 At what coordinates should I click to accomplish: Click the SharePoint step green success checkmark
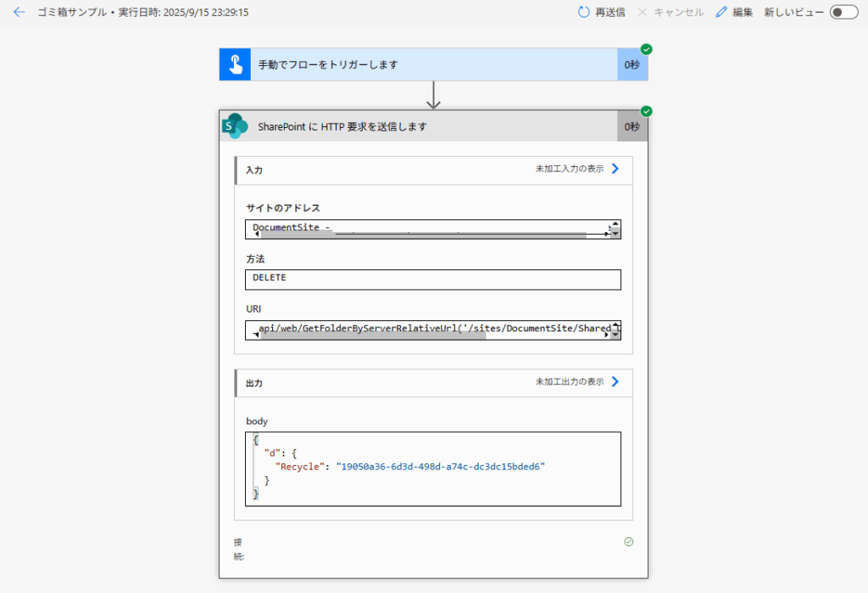[x=646, y=111]
